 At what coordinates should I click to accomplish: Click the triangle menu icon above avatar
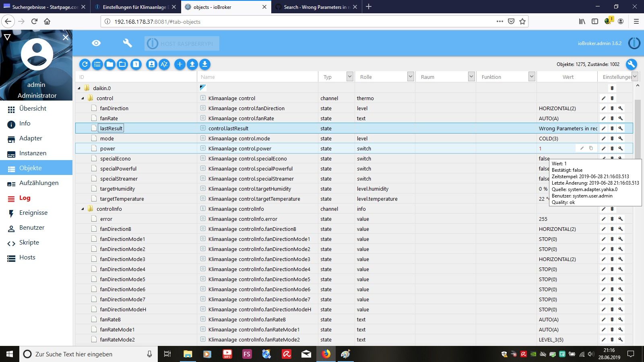pos(7,37)
